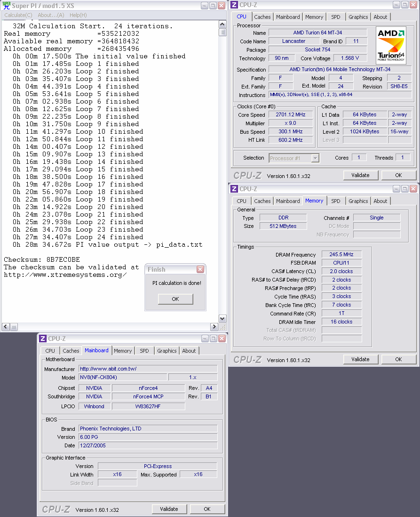This screenshot has width=420, height=517.
Task: Click the Z icon in CPU-Z Memory window
Action: point(234,189)
